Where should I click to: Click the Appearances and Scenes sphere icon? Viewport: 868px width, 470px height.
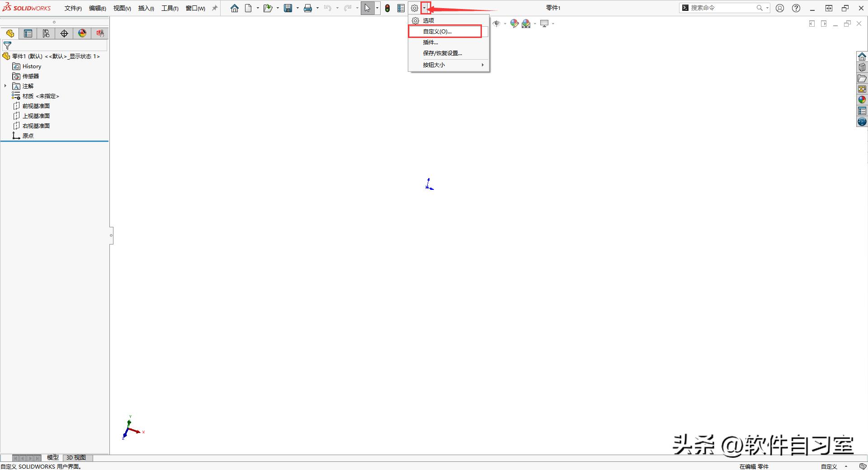(x=862, y=99)
